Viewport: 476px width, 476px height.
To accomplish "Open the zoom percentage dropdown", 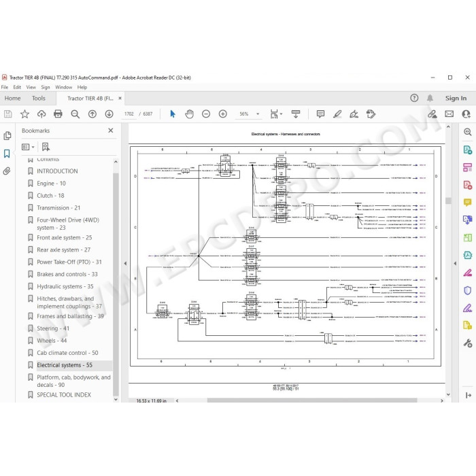I will [x=258, y=114].
